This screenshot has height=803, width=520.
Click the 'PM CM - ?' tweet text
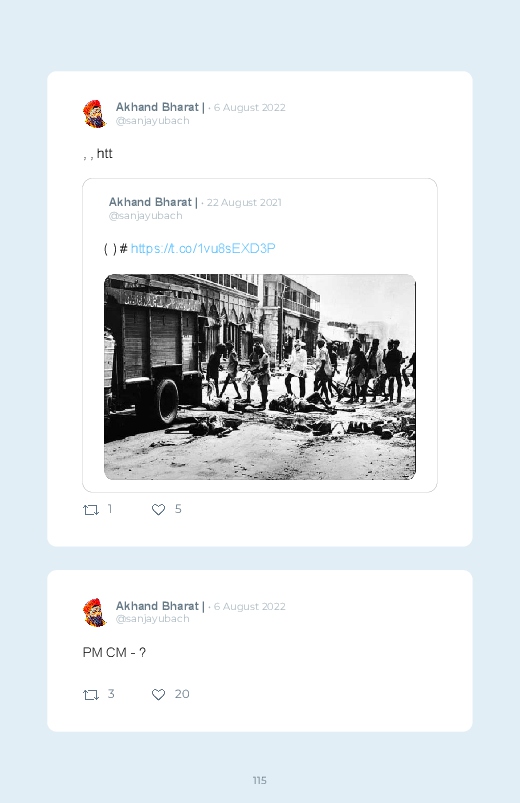pyautogui.click(x=114, y=652)
